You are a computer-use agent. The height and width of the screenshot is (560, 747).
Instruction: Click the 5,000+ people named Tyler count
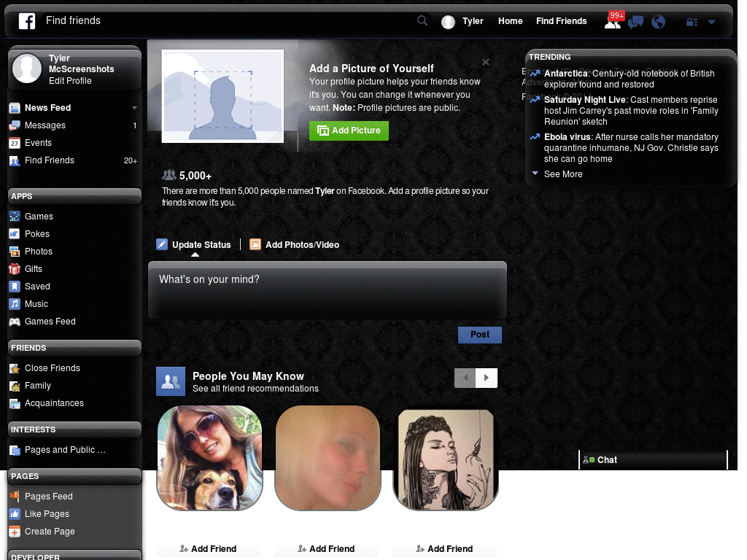[196, 176]
